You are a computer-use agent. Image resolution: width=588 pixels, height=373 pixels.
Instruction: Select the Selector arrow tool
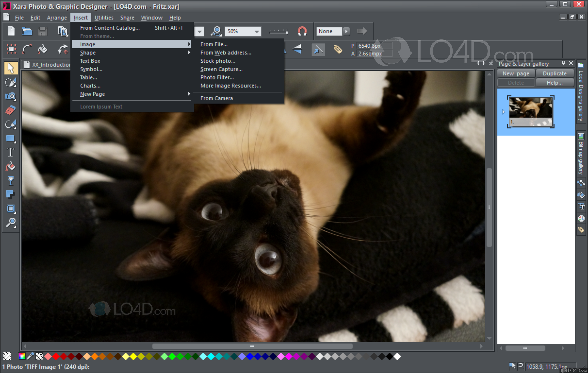coord(11,68)
